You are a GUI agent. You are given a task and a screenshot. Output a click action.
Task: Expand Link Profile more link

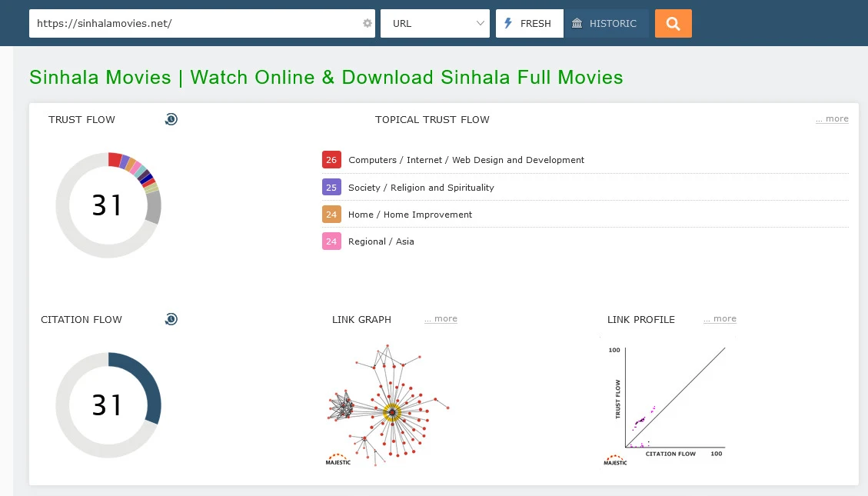tap(720, 318)
